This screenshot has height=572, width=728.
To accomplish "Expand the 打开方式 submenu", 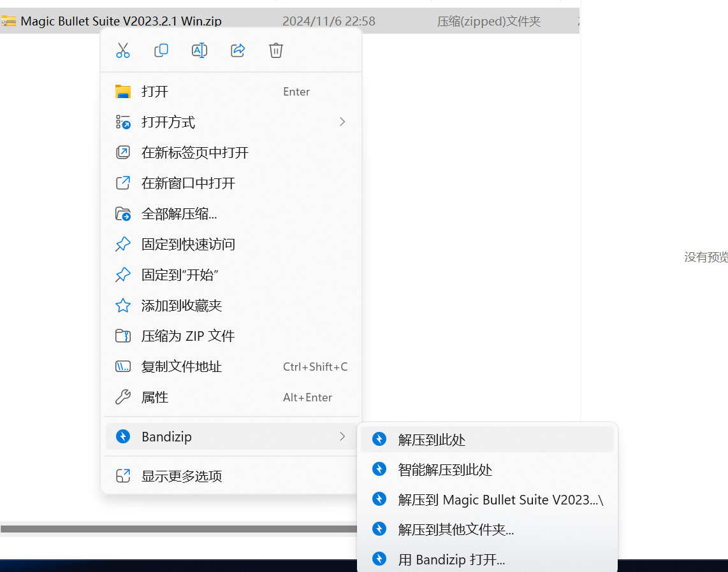I will click(231, 122).
